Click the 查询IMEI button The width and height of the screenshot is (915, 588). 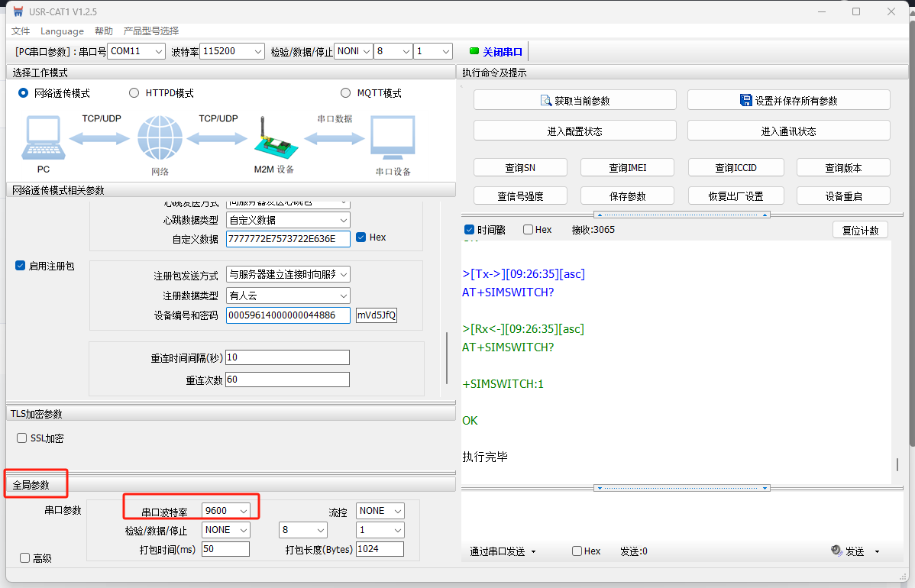click(x=629, y=168)
